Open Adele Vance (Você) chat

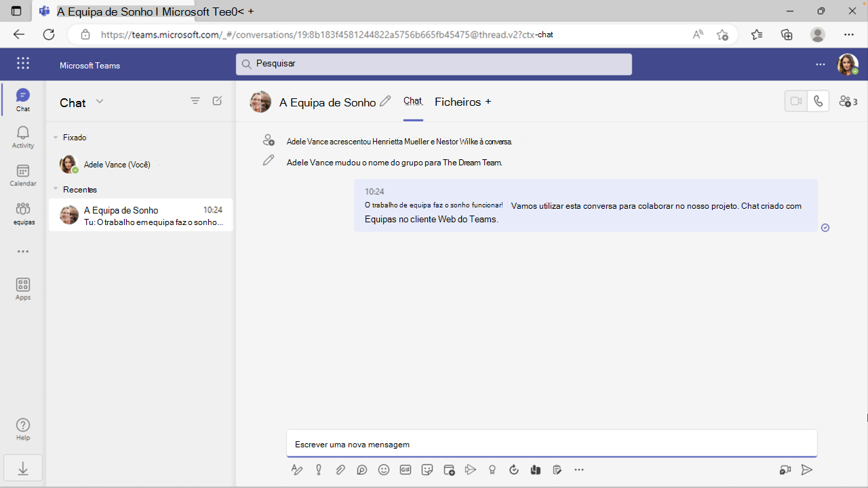coord(140,165)
